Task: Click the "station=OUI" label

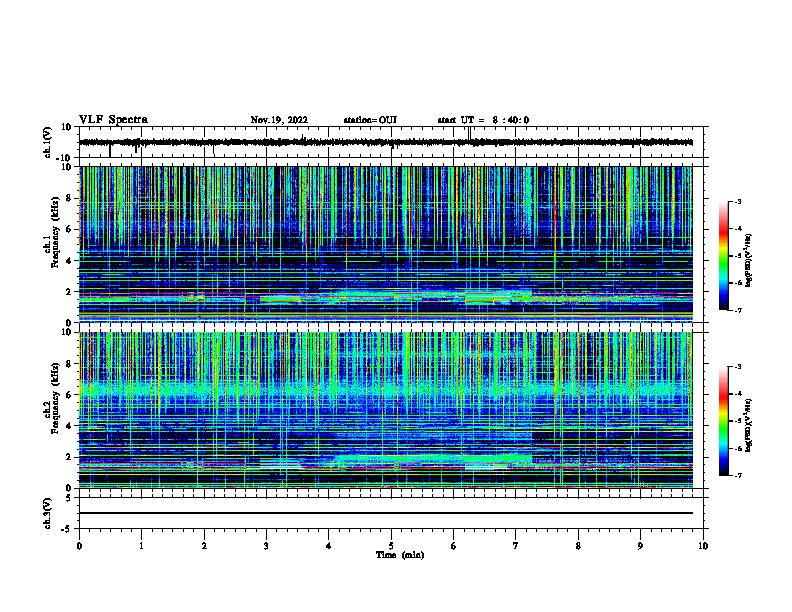Action: (370, 120)
